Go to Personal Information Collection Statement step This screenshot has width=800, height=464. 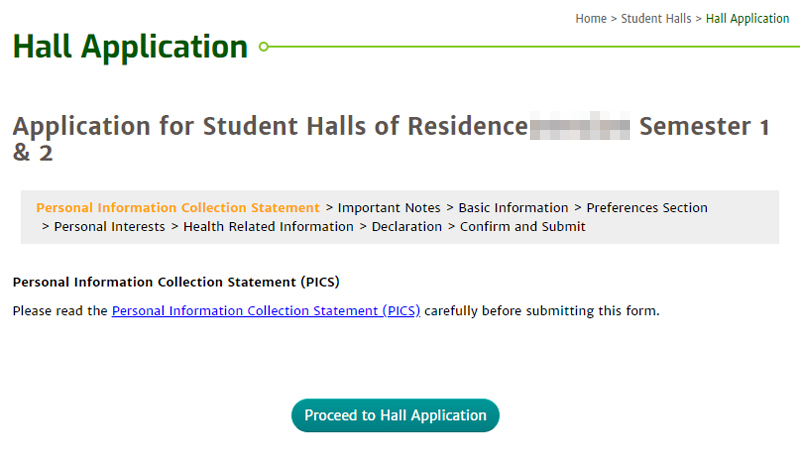pyautogui.click(x=178, y=208)
